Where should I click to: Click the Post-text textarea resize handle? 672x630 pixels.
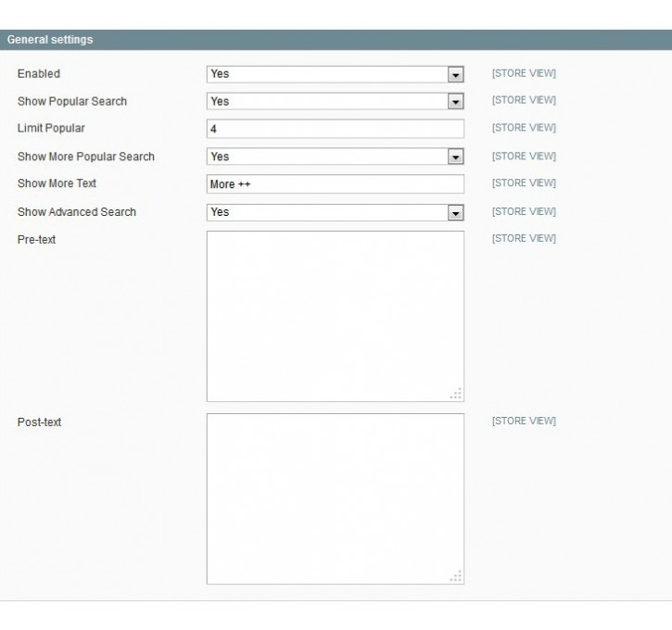[x=456, y=576]
